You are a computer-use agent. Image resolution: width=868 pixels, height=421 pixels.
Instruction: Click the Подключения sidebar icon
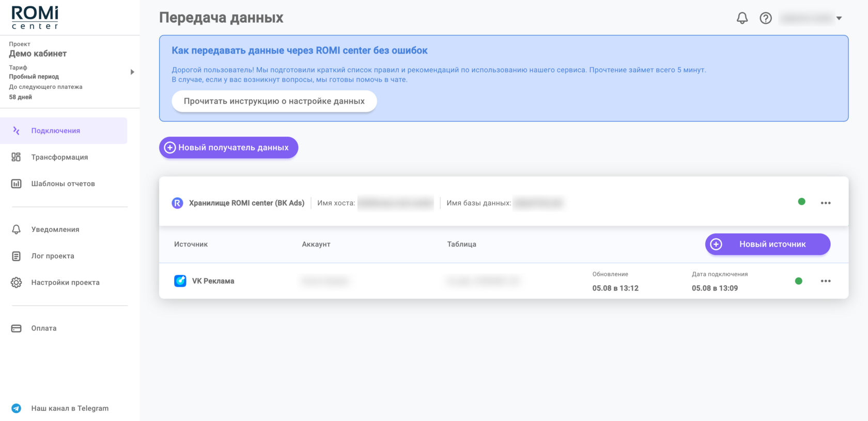pyautogui.click(x=16, y=131)
